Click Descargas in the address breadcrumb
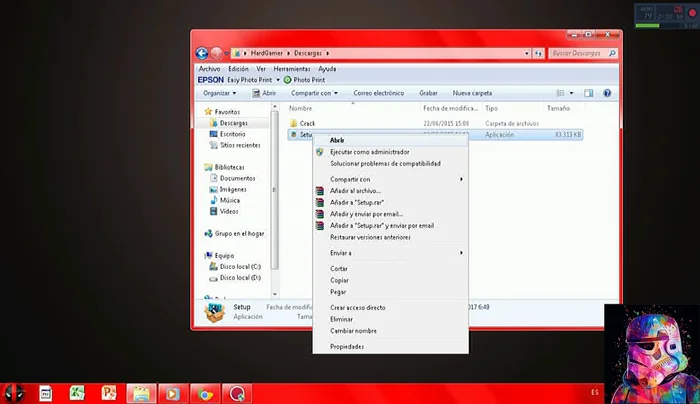The width and height of the screenshot is (700, 404). pos(308,53)
